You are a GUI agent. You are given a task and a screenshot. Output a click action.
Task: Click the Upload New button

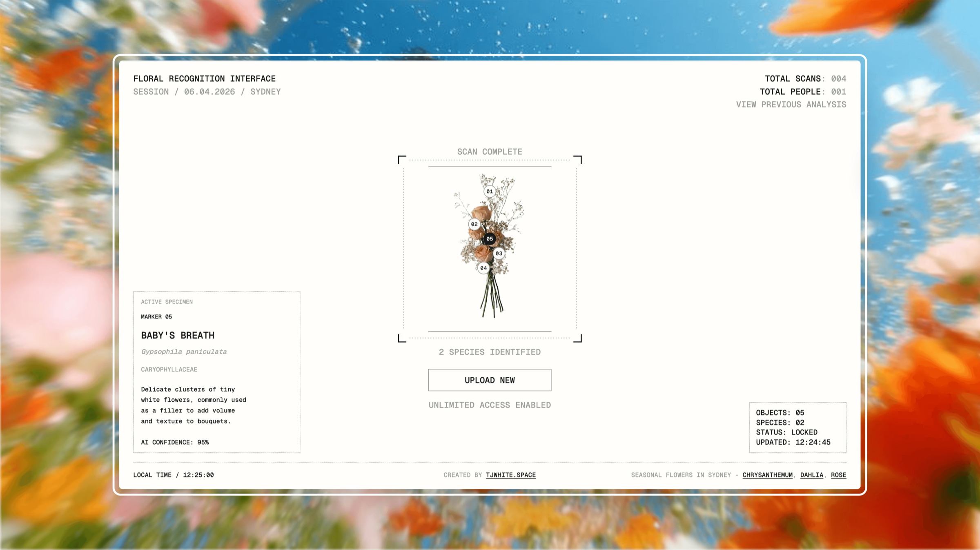pos(490,380)
